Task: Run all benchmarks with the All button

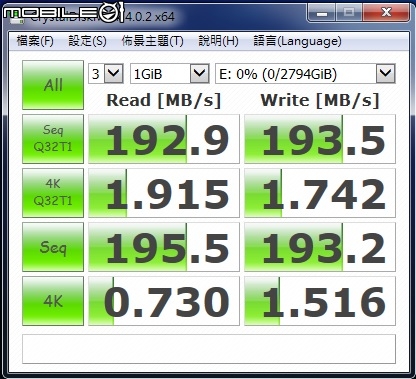Action: coord(53,85)
